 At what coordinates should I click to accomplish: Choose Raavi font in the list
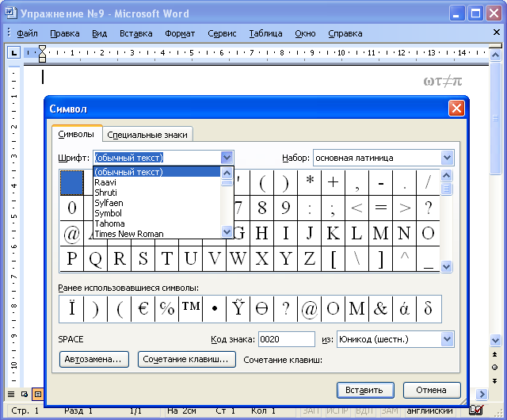click(x=157, y=182)
